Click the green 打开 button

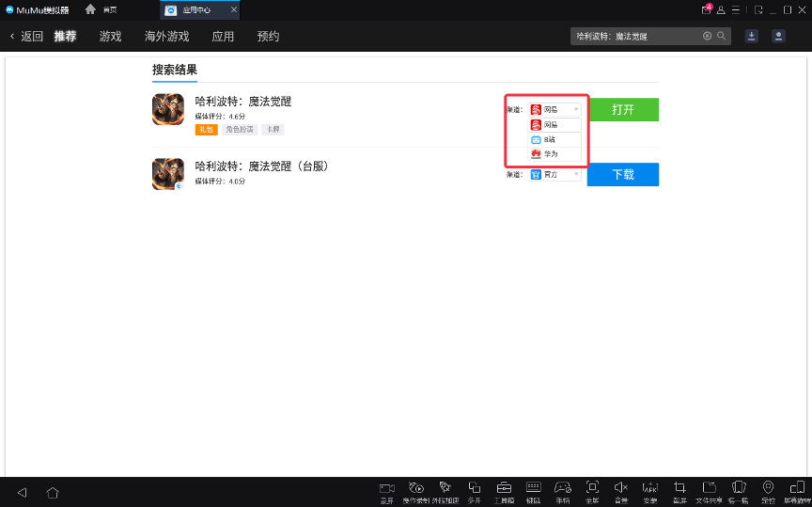click(622, 110)
